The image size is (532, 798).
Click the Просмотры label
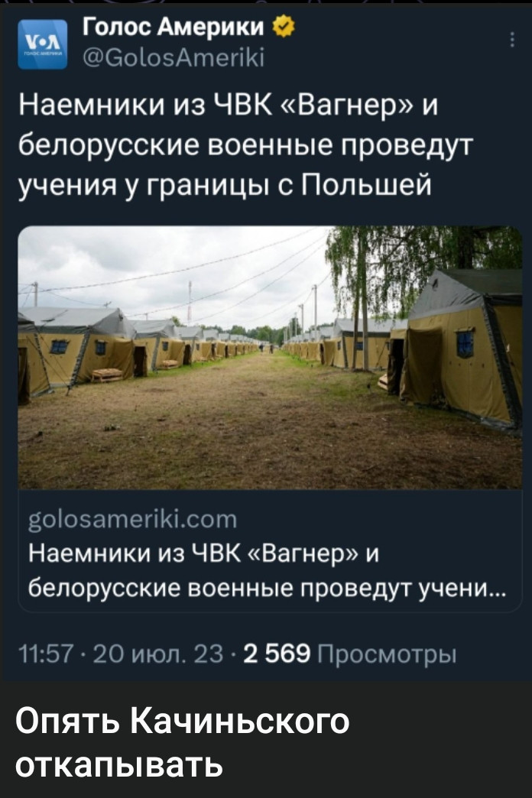tap(387, 654)
